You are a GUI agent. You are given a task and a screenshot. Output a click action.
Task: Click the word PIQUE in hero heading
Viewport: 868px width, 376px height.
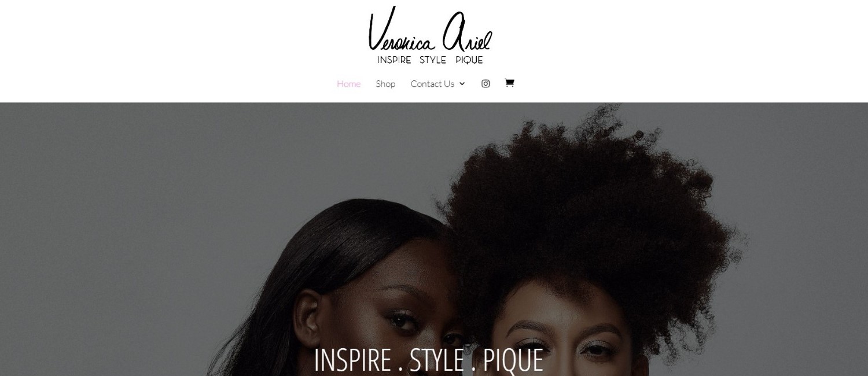pos(513,360)
